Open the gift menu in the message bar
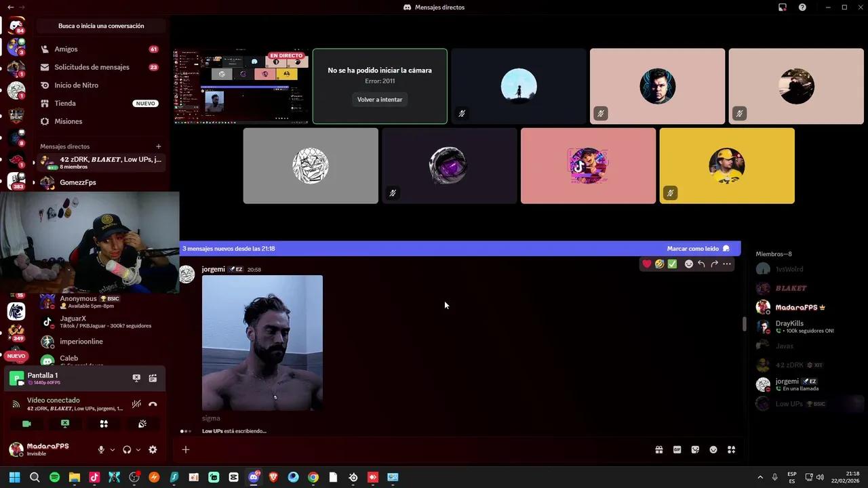 659,449
